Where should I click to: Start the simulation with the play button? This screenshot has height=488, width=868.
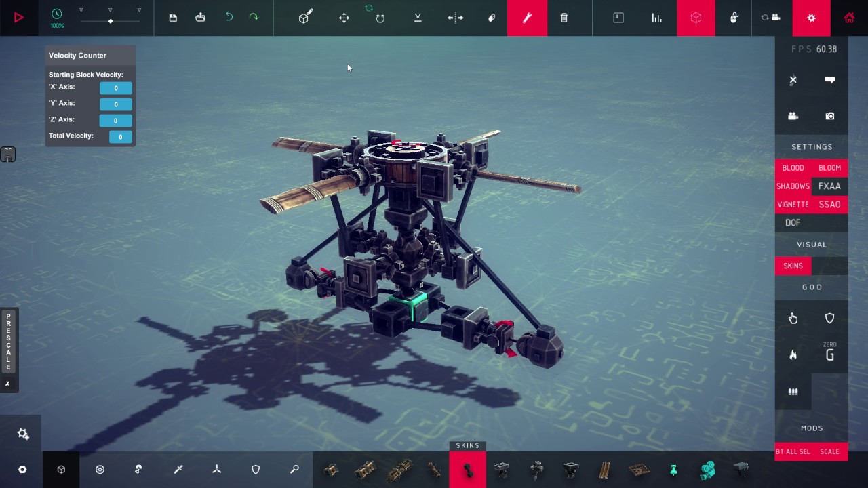click(19, 18)
